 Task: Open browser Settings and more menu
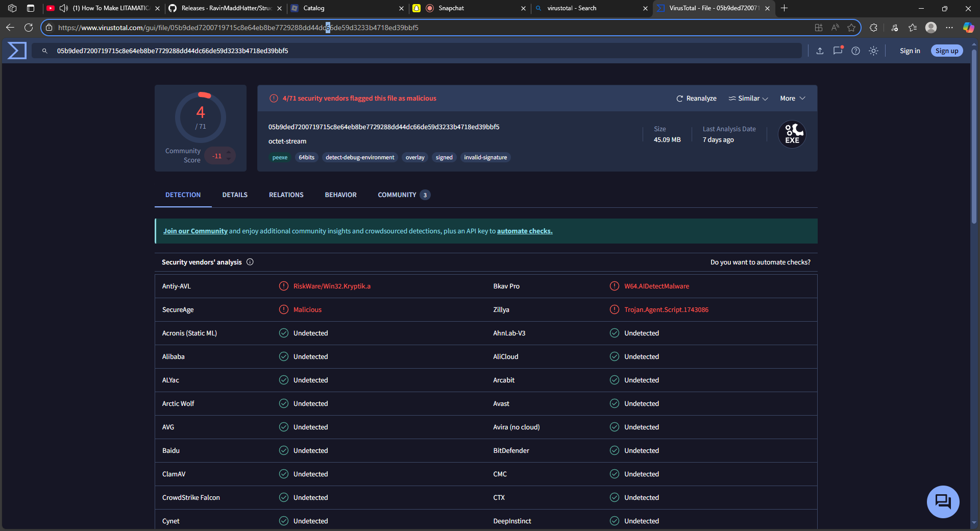click(949, 28)
